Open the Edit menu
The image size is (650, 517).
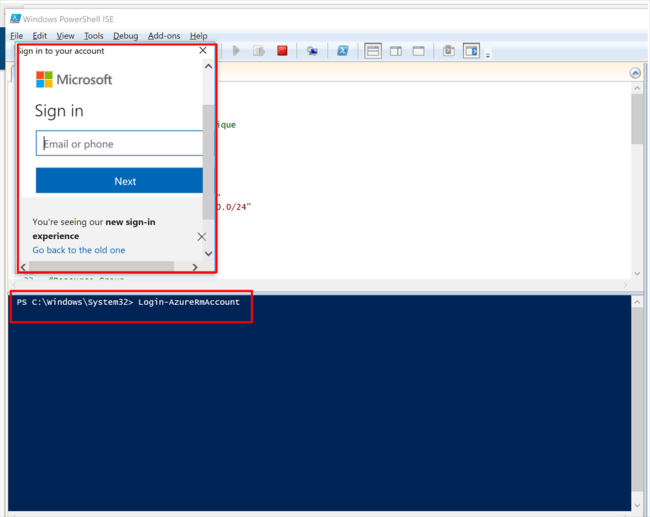coord(40,36)
